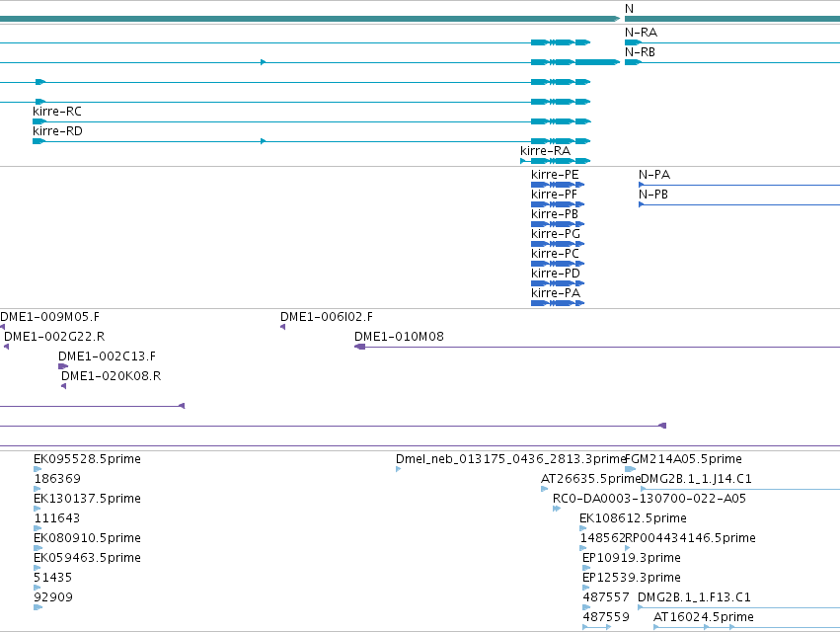840x632 pixels.
Task: Click the DME1-010M08 clone arrowhead
Action: click(x=359, y=347)
